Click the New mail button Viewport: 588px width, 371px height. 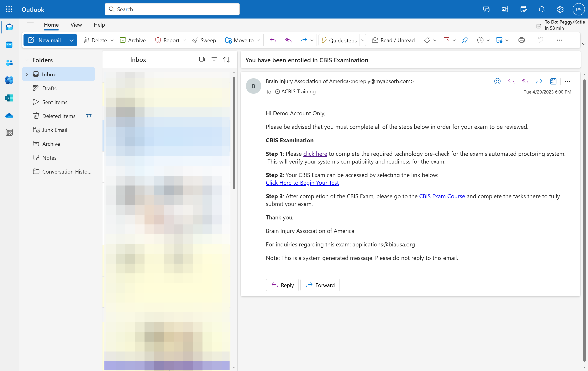coord(45,40)
